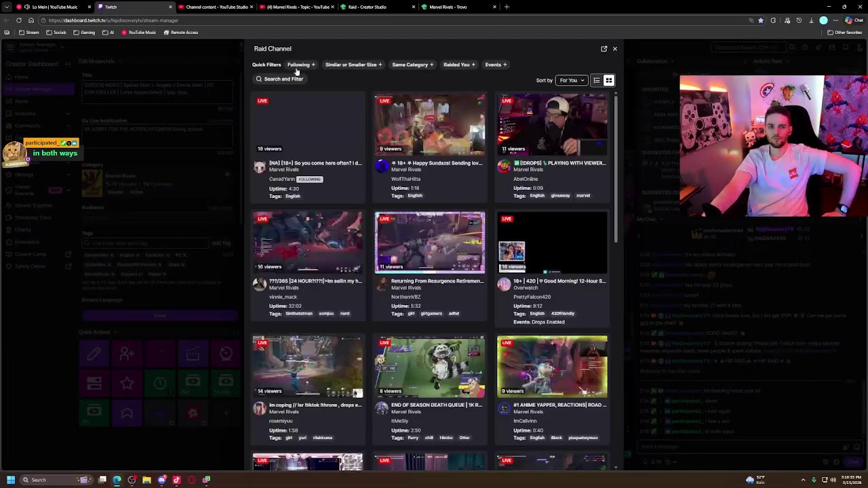
Task: Open the Windows Start menu
Action: point(11,480)
